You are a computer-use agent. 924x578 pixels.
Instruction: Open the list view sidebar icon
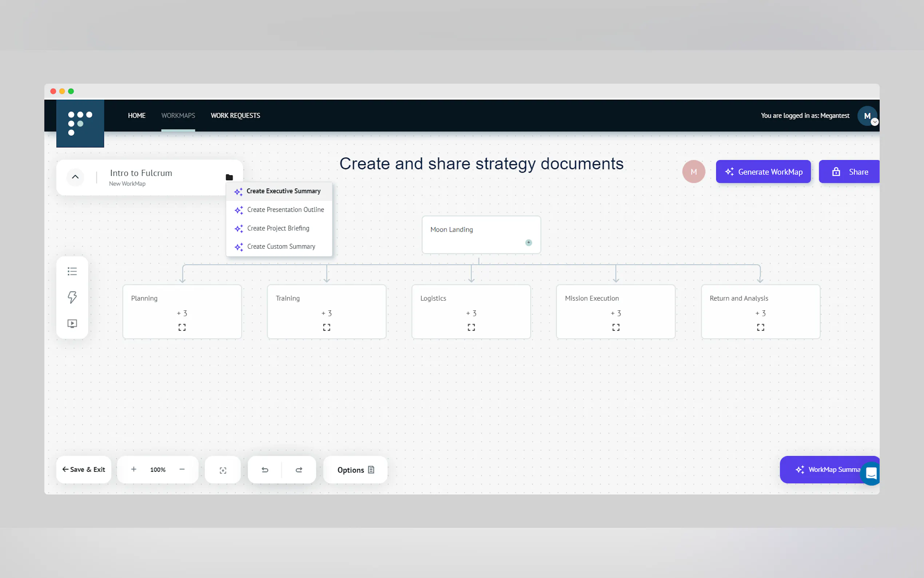[72, 272]
